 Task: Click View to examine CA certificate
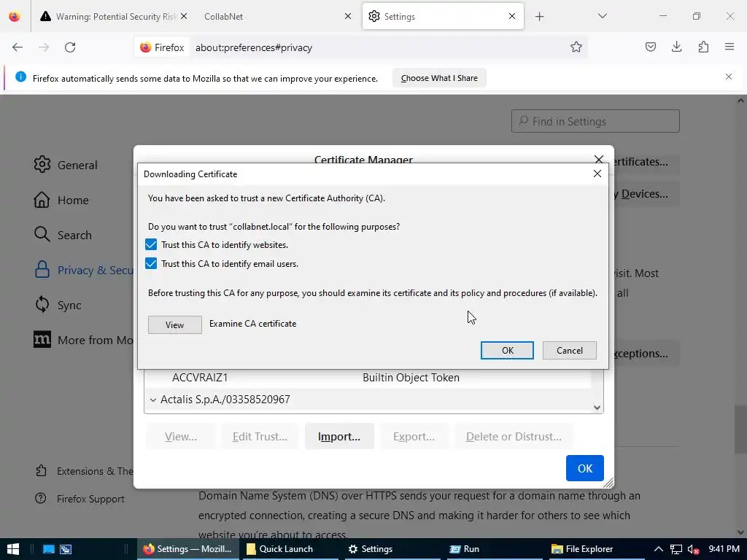pyautogui.click(x=175, y=324)
